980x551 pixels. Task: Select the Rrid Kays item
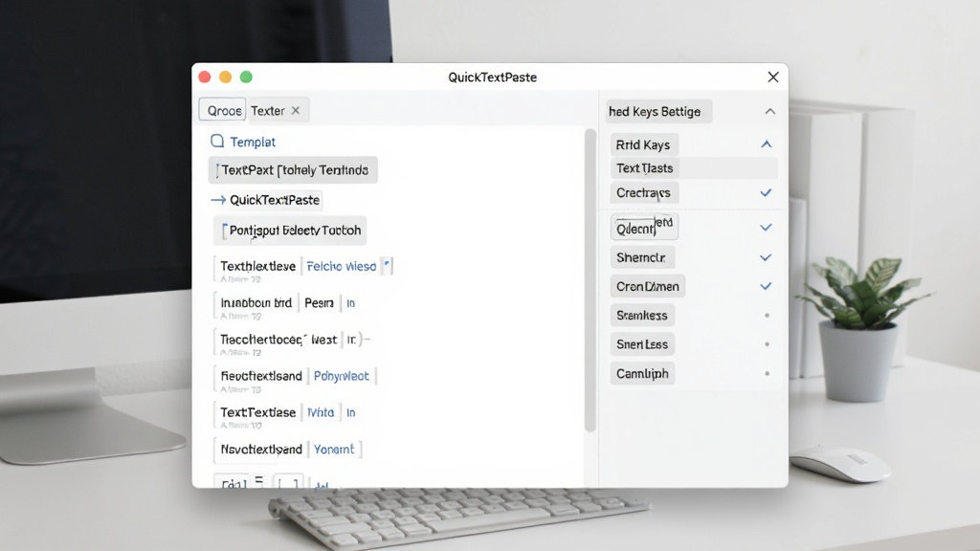click(643, 145)
